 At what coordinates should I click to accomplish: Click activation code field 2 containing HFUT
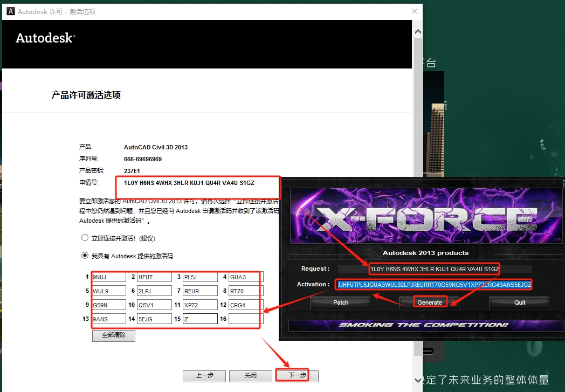click(155, 277)
